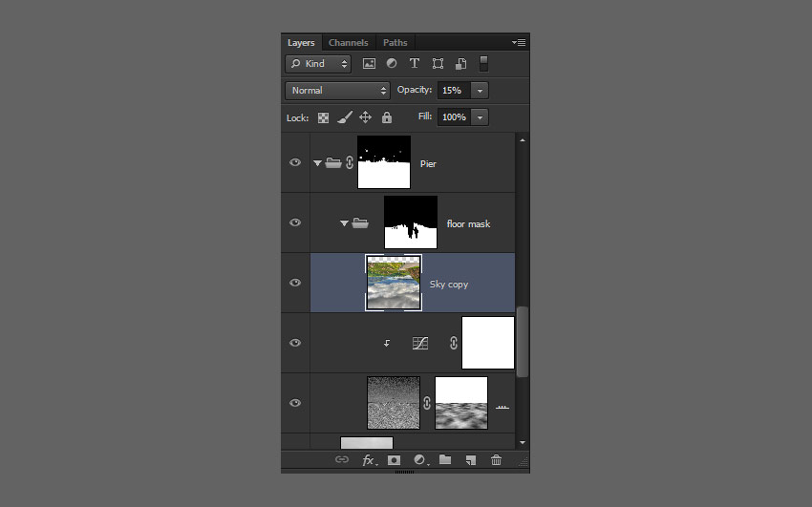Delete the selected layer

pos(496,459)
